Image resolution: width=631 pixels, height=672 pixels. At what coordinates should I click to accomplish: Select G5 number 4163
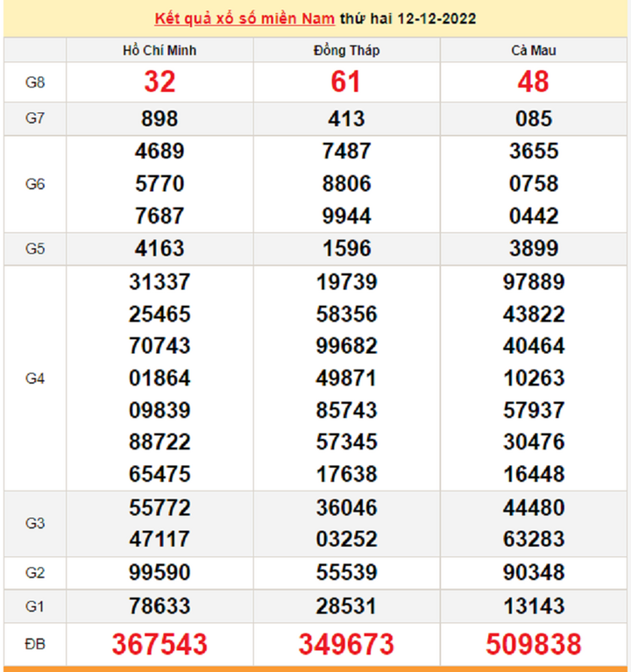(160, 249)
